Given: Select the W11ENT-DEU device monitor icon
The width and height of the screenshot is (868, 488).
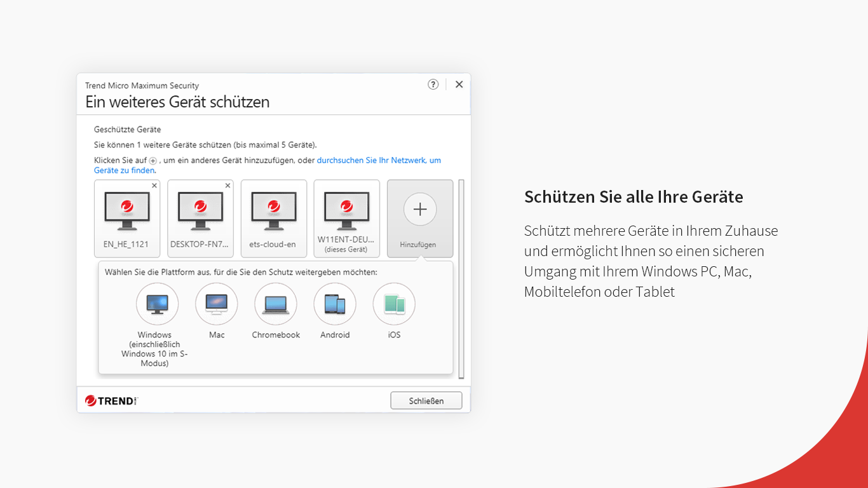Looking at the screenshot, I should tap(347, 211).
